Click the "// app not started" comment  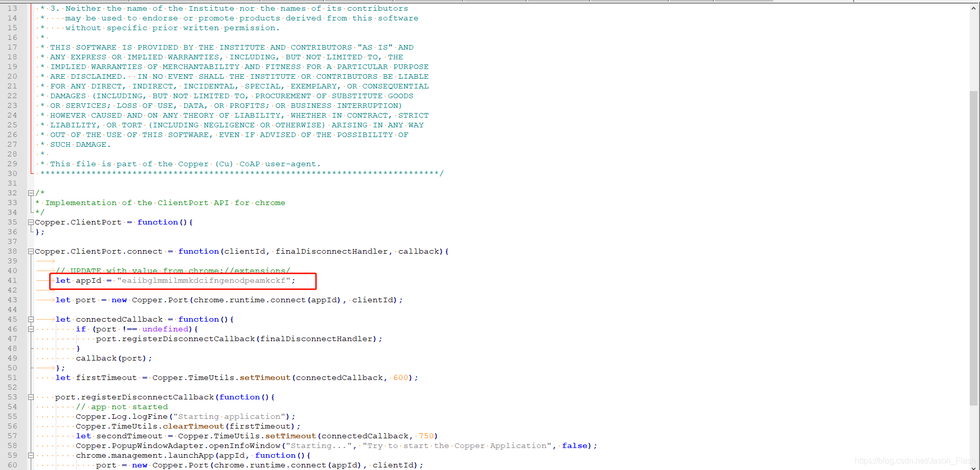122,407
